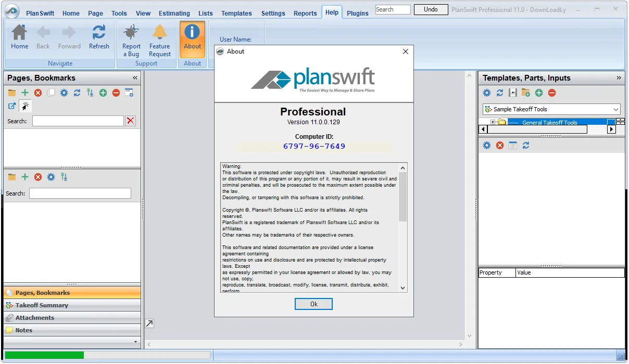Screen dimensions: 629x364
Task: Clear page search with red X icon
Action: [131, 121]
